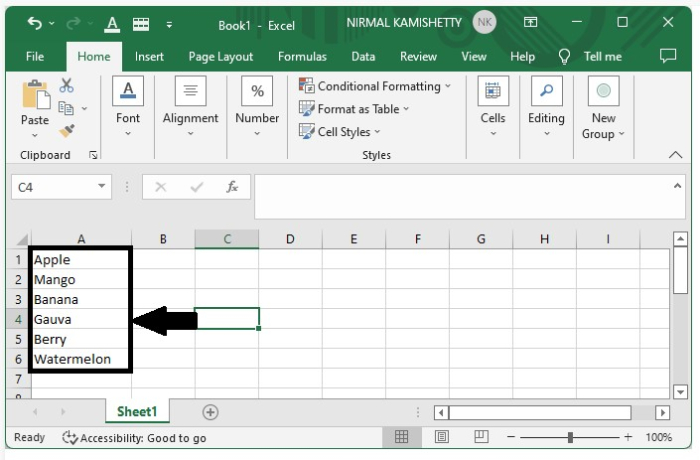The height and width of the screenshot is (460, 700).
Task: Open the View tab
Action: (x=474, y=57)
